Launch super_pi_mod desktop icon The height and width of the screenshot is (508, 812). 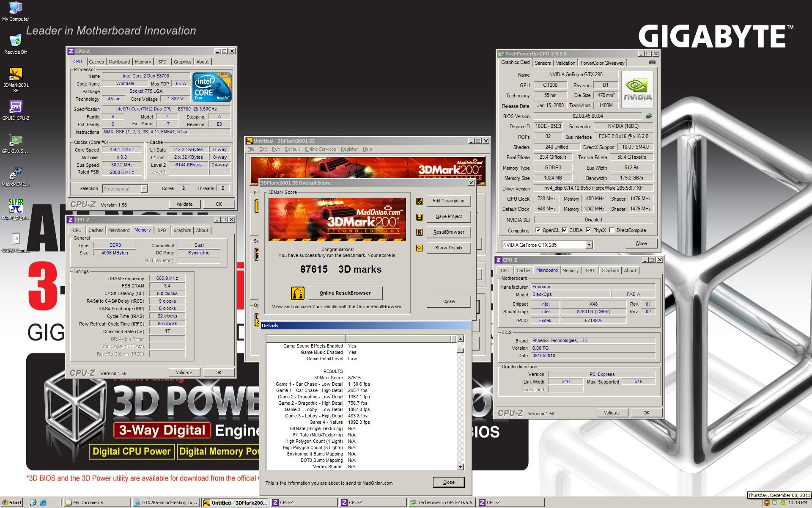(16, 210)
